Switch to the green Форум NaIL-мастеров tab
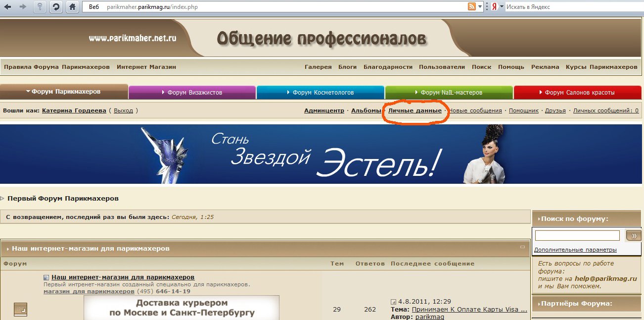 [449, 92]
